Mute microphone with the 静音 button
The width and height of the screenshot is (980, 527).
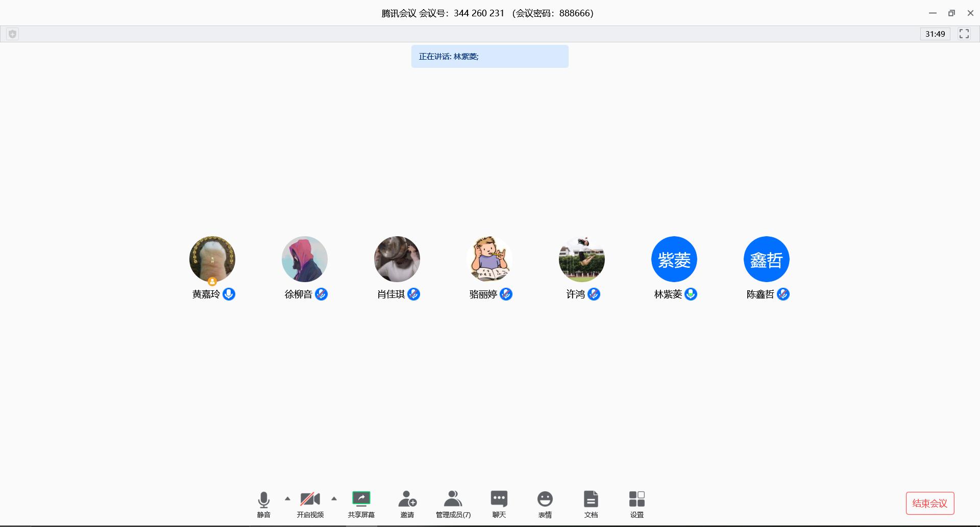coord(263,499)
